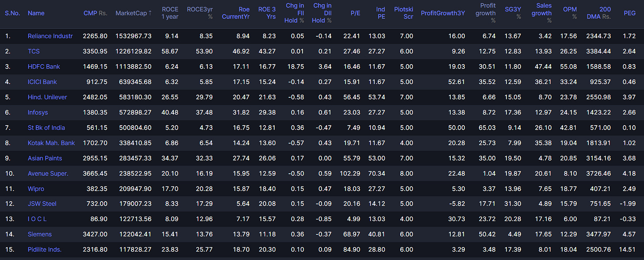The image size is (644, 260).
Task: Sort by the CMP Rs. column header
Action: click(95, 13)
